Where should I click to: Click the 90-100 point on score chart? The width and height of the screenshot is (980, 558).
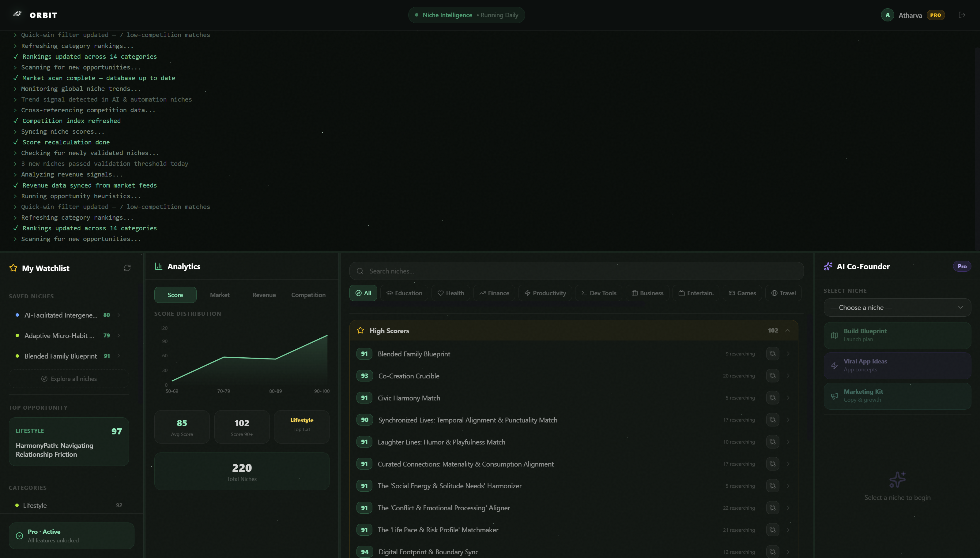(x=327, y=335)
